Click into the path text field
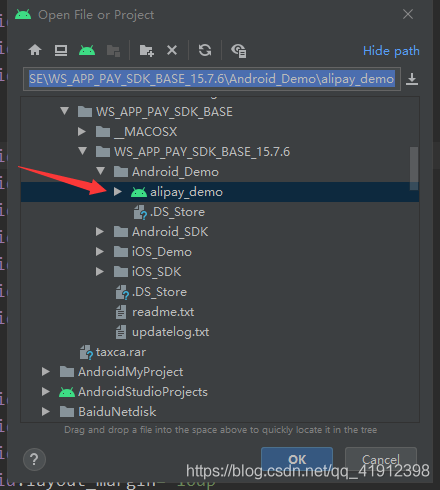Screen dimensions: 440x490 [x=212, y=79]
